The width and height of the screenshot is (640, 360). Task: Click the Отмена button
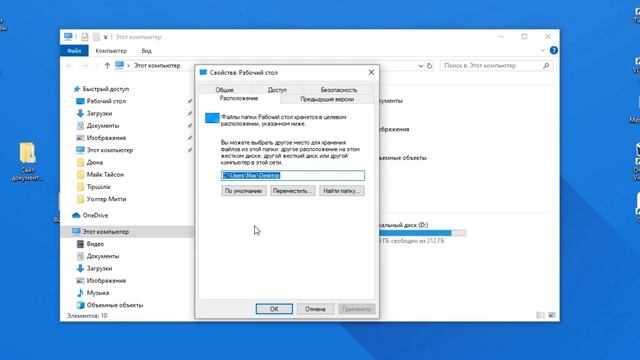click(x=315, y=309)
